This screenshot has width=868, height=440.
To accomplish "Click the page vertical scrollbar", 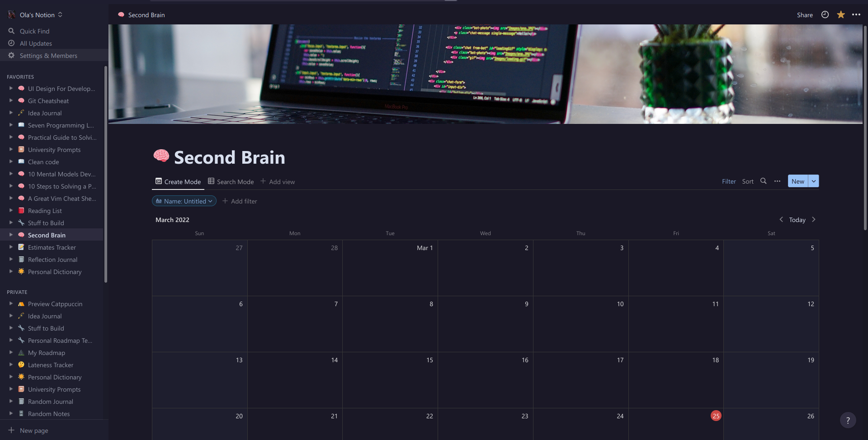I will point(865,128).
